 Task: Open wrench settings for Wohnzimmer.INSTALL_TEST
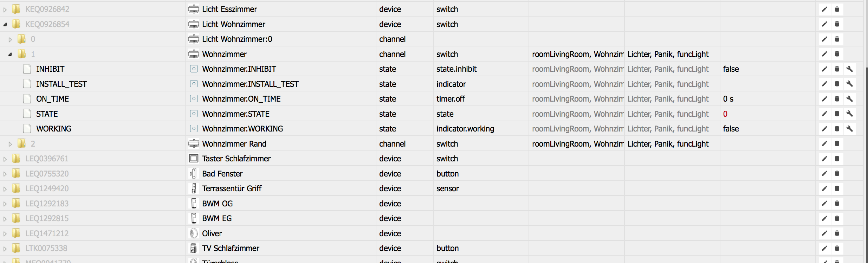pyautogui.click(x=850, y=84)
